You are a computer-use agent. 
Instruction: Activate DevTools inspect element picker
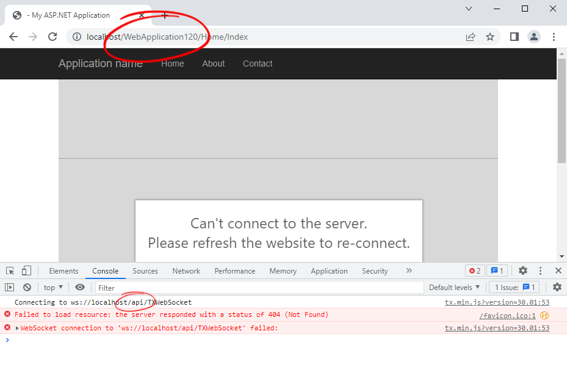(x=10, y=271)
